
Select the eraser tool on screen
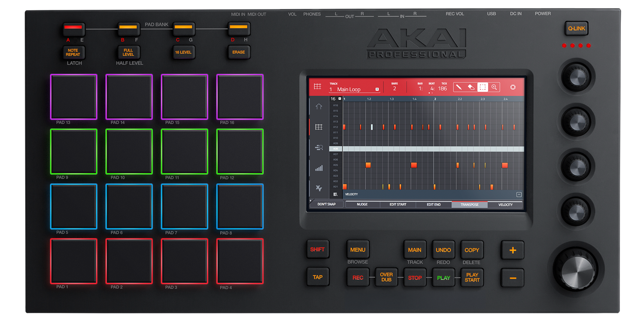pos(471,87)
